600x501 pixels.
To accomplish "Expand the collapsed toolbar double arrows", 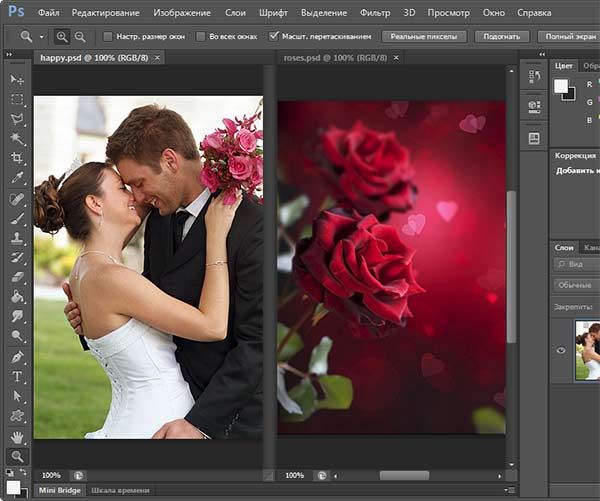I will (x=9, y=55).
